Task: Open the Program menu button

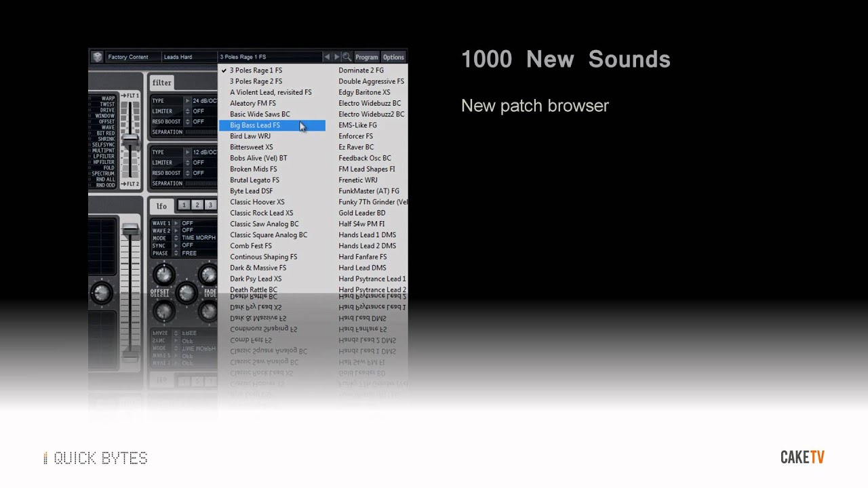Action: pyautogui.click(x=367, y=57)
